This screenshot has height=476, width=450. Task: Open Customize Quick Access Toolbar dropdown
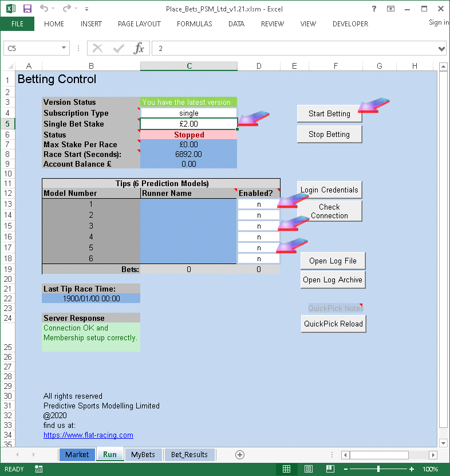(x=86, y=9)
